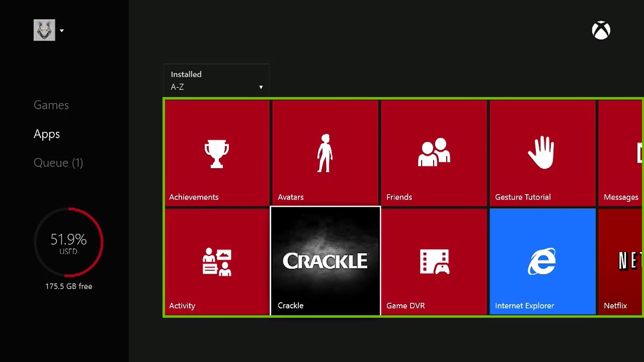Click the Xbox logo icon
The width and height of the screenshot is (644, 362).
coord(601,30)
